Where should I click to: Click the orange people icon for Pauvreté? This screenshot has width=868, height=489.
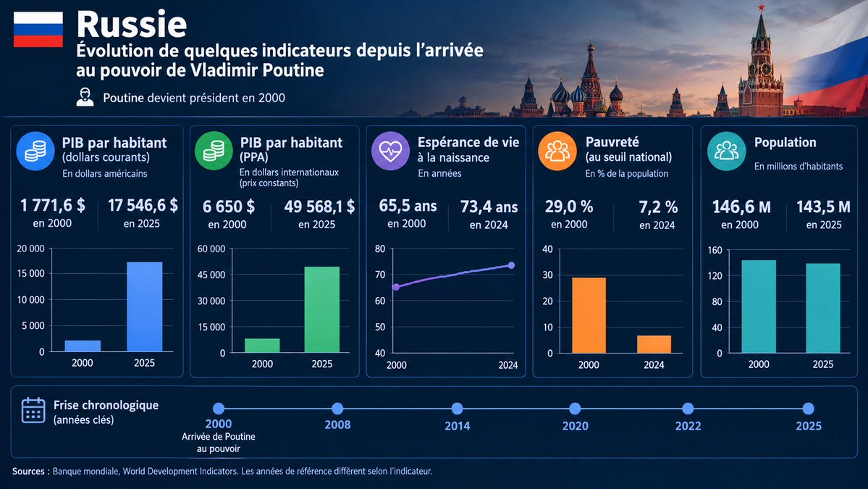[x=557, y=151]
